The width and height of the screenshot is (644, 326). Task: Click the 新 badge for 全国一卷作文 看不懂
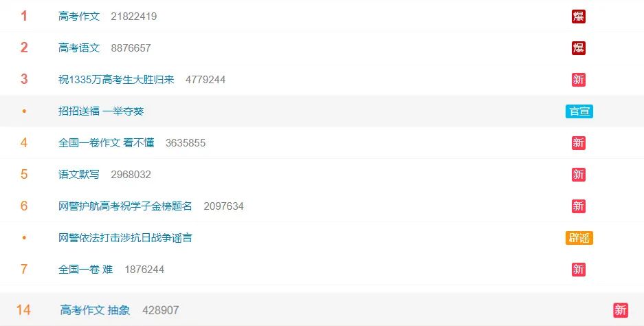click(578, 143)
